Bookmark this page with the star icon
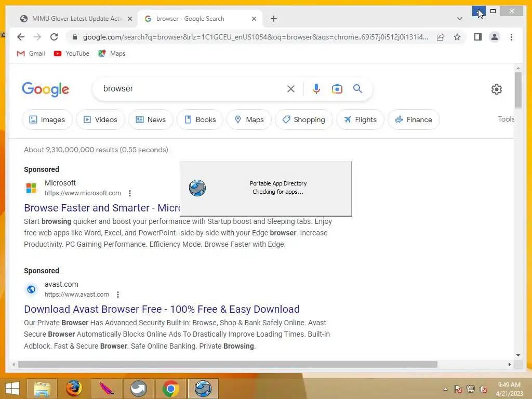 pos(457,37)
